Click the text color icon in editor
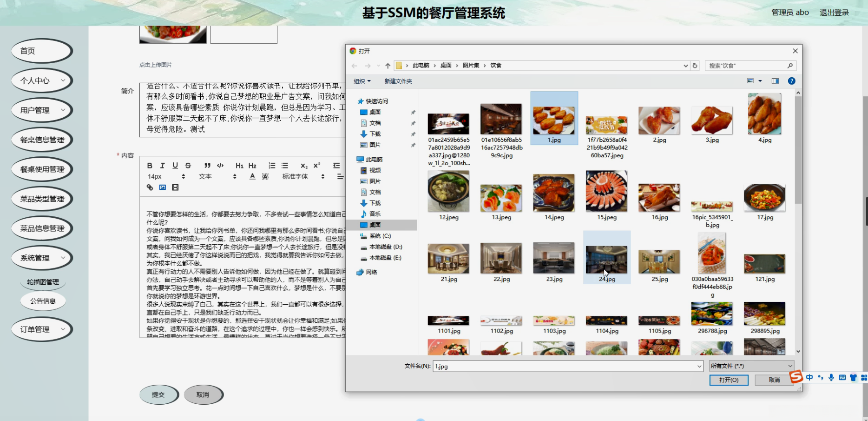 pyautogui.click(x=252, y=176)
